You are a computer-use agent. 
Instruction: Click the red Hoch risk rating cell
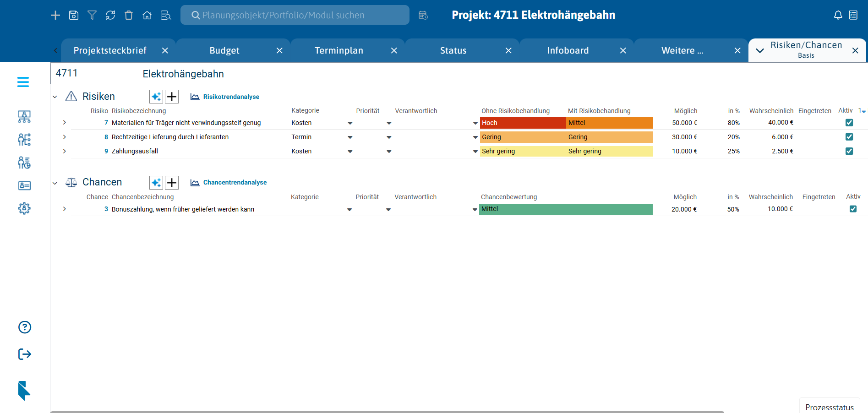coord(523,123)
